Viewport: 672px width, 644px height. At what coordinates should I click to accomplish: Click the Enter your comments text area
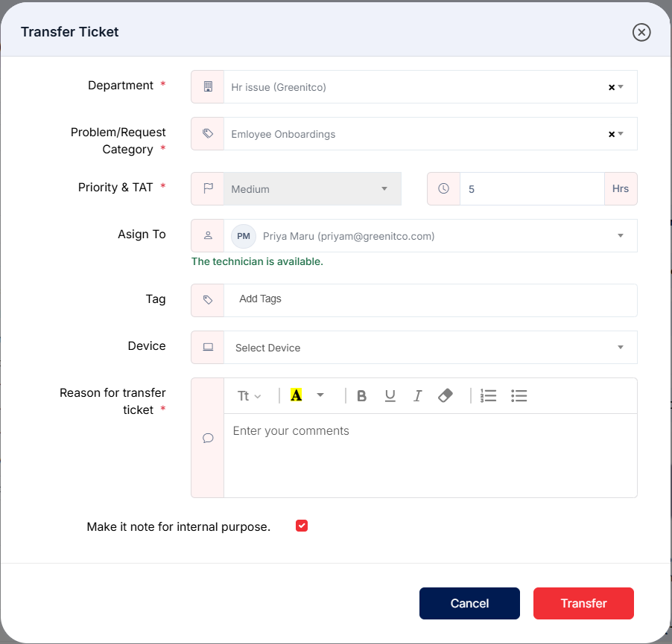[431, 456]
